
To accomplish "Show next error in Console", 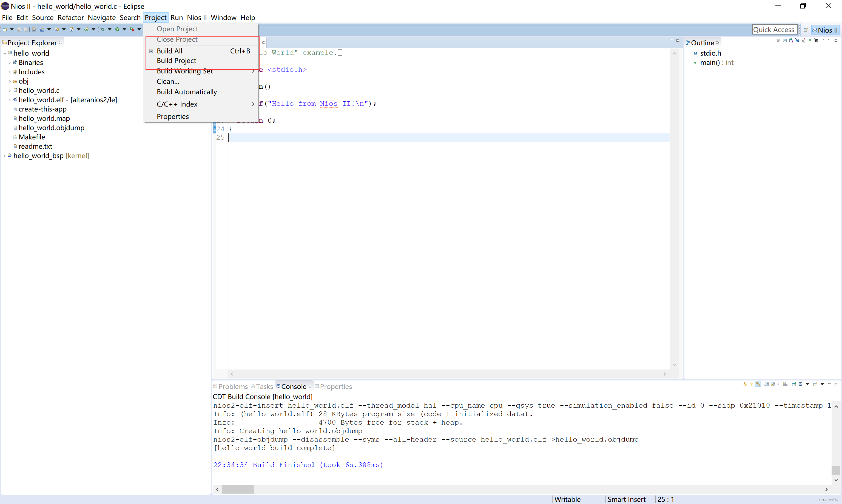I will [x=745, y=384].
